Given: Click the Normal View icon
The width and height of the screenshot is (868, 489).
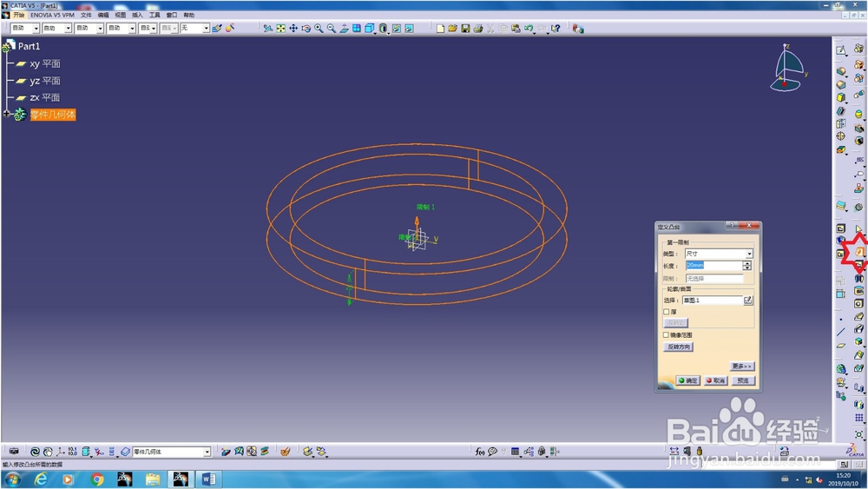Looking at the screenshot, I should pos(345,29).
